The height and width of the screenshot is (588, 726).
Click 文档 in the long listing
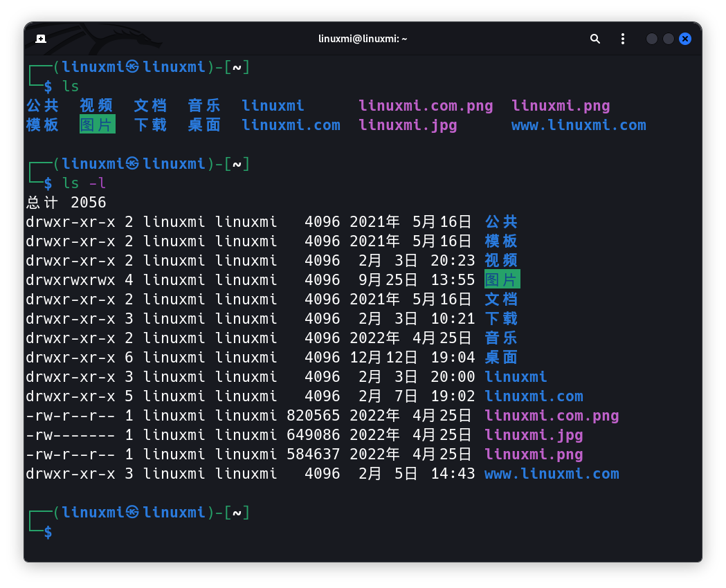pos(502,300)
